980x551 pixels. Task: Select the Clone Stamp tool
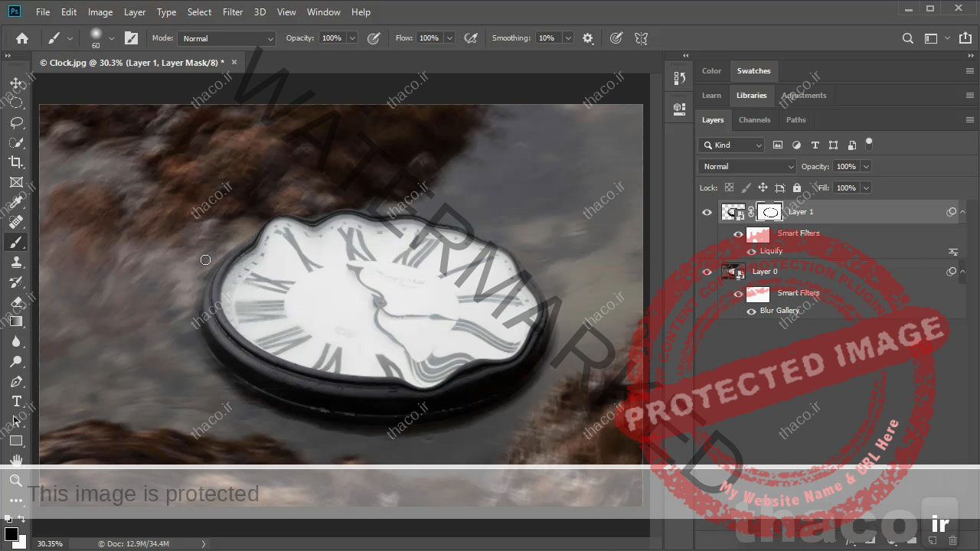click(16, 262)
